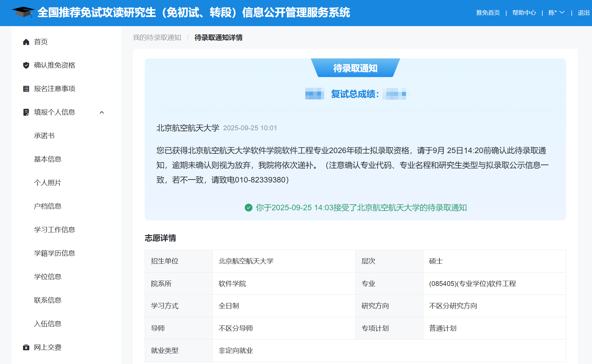Viewport: 592px width, 364px height.
Task: Select the shield icon for 确认推免资格
Action: pyautogui.click(x=26, y=65)
